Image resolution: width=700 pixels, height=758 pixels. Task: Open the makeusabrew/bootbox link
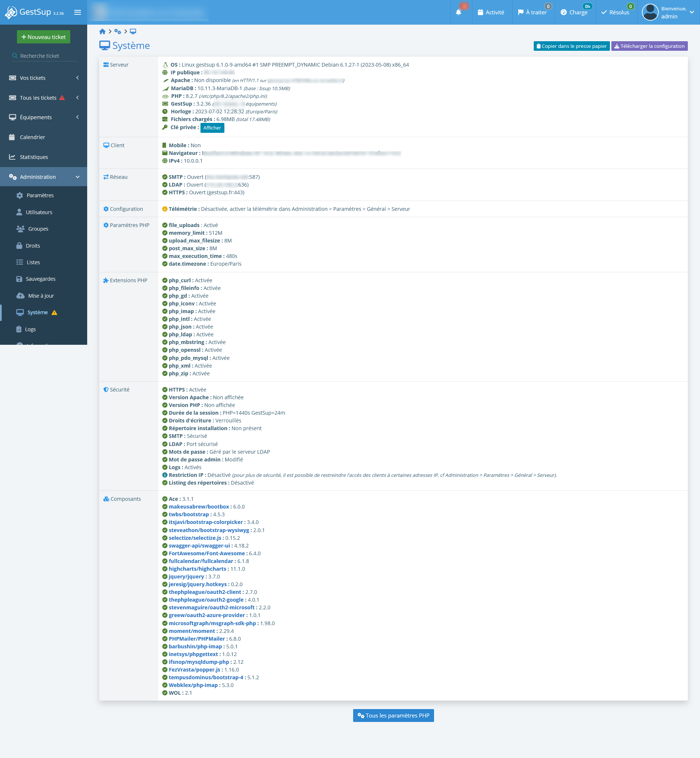(x=199, y=506)
